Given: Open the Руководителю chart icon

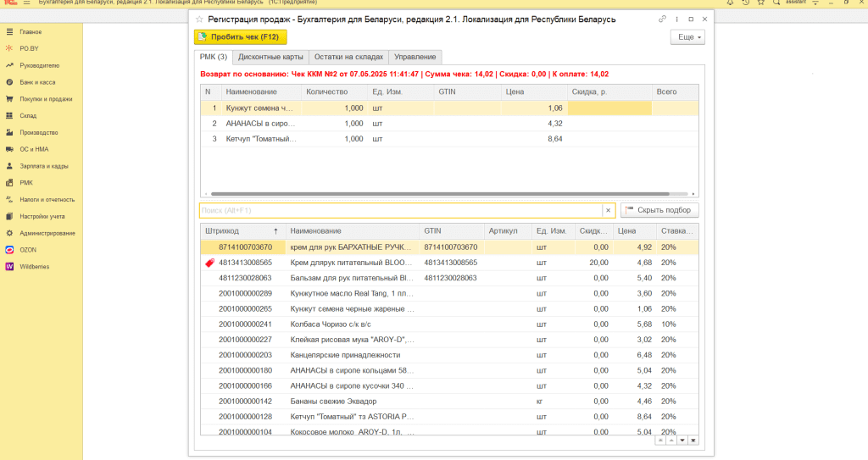Looking at the screenshot, I should point(9,65).
